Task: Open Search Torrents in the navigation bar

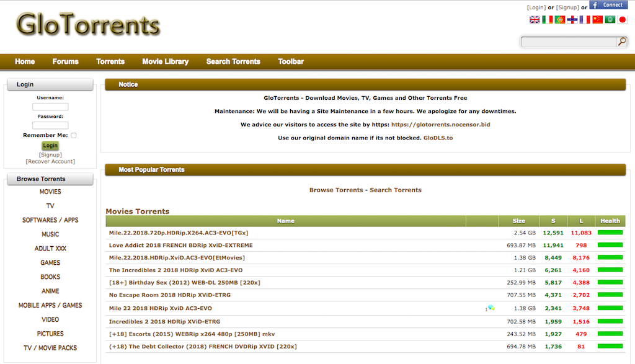Action: (233, 61)
